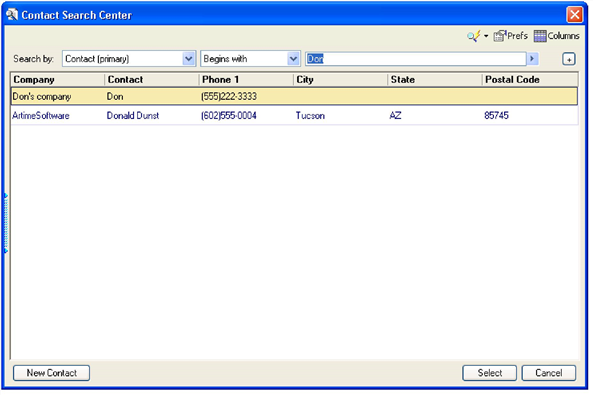Click the 85745 postal code cell
Screen dimensions: 593x395
click(x=496, y=115)
